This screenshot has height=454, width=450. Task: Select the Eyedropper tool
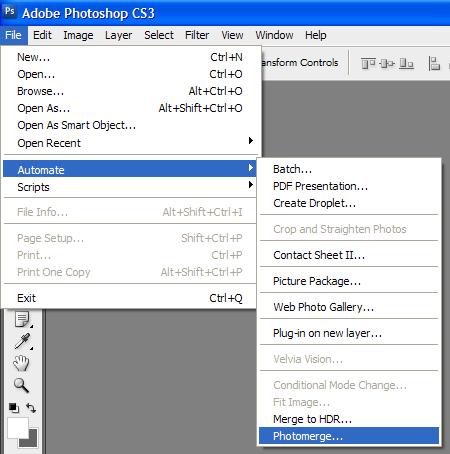[22, 341]
